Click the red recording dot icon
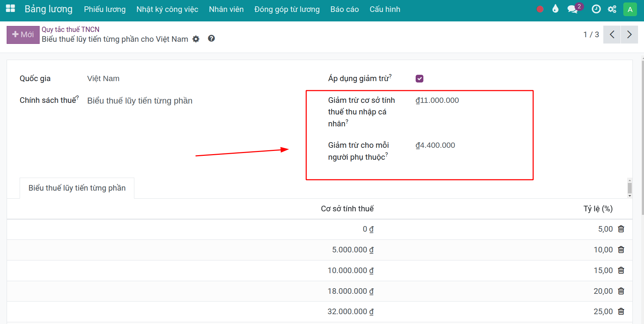Screen dimensions: 644x324 click(x=540, y=9)
